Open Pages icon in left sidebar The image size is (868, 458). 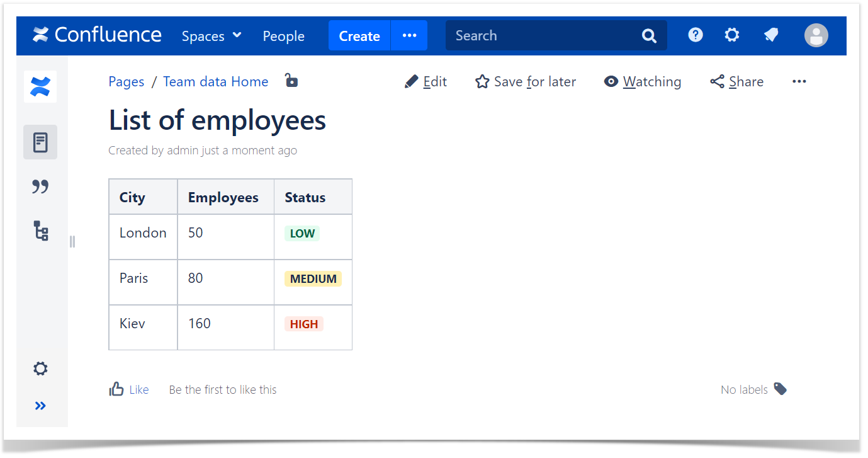[40, 142]
